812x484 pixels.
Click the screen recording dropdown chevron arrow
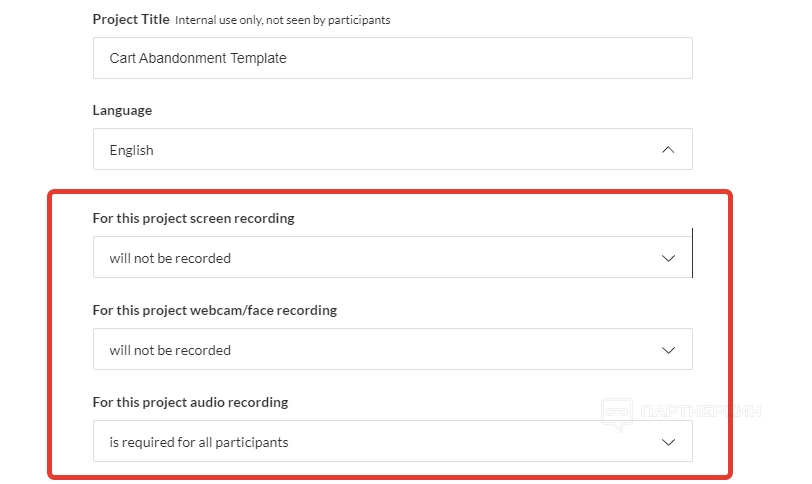coord(669,258)
